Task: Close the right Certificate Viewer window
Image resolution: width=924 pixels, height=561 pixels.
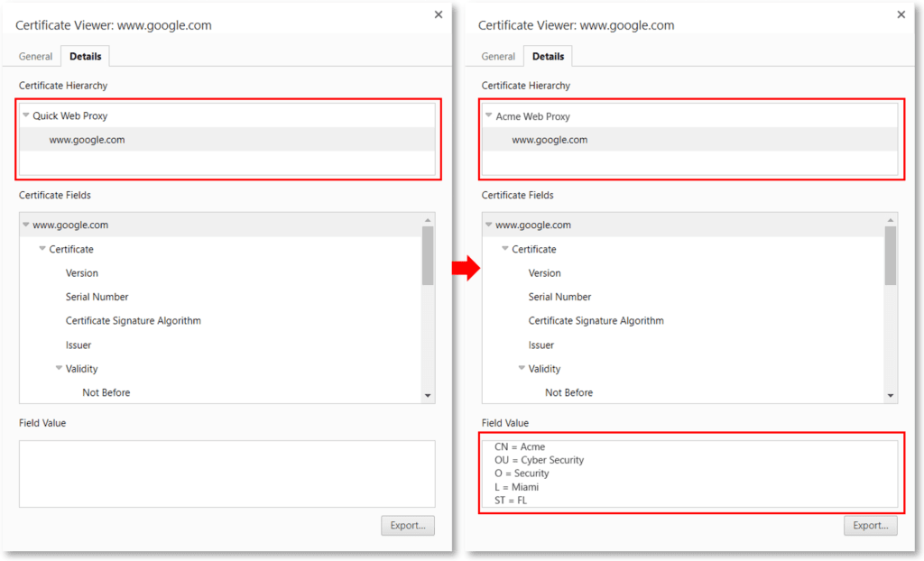Action: pos(901,14)
